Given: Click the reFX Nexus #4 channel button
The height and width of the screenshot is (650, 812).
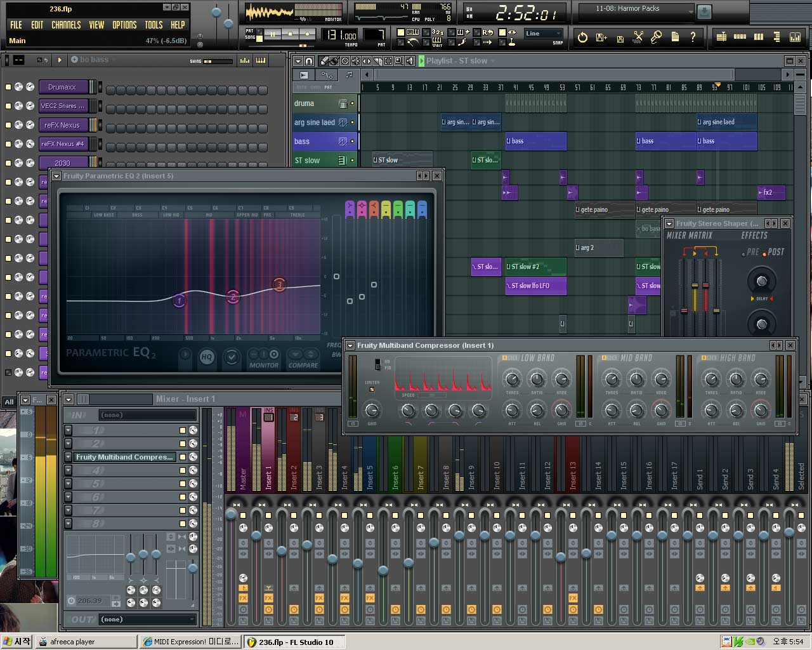Looking at the screenshot, I should (62, 144).
